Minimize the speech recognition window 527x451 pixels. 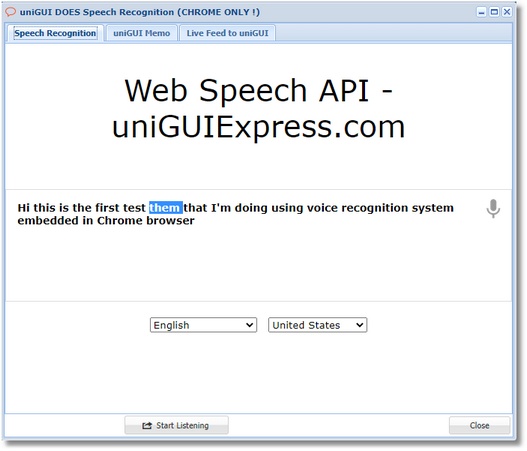[x=482, y=12]
